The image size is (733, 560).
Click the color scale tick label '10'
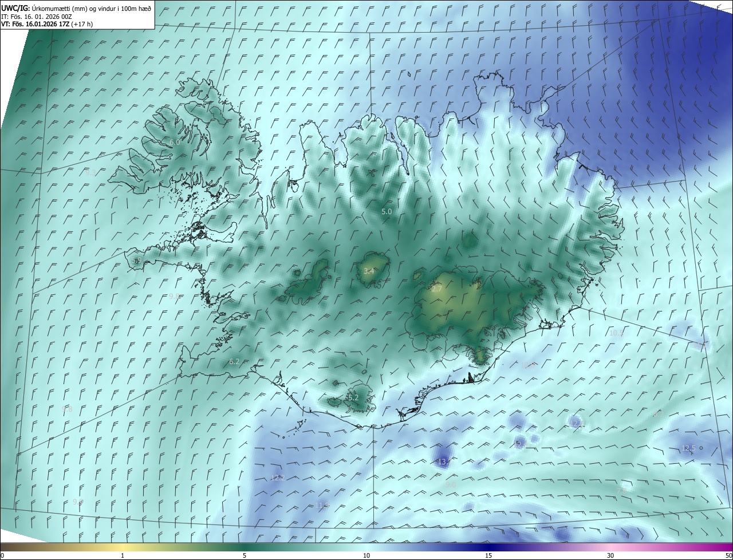[366, 555]
